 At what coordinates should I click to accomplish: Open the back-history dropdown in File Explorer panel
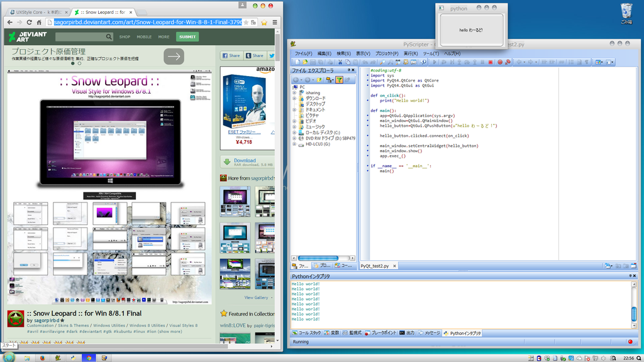[301, 80]
